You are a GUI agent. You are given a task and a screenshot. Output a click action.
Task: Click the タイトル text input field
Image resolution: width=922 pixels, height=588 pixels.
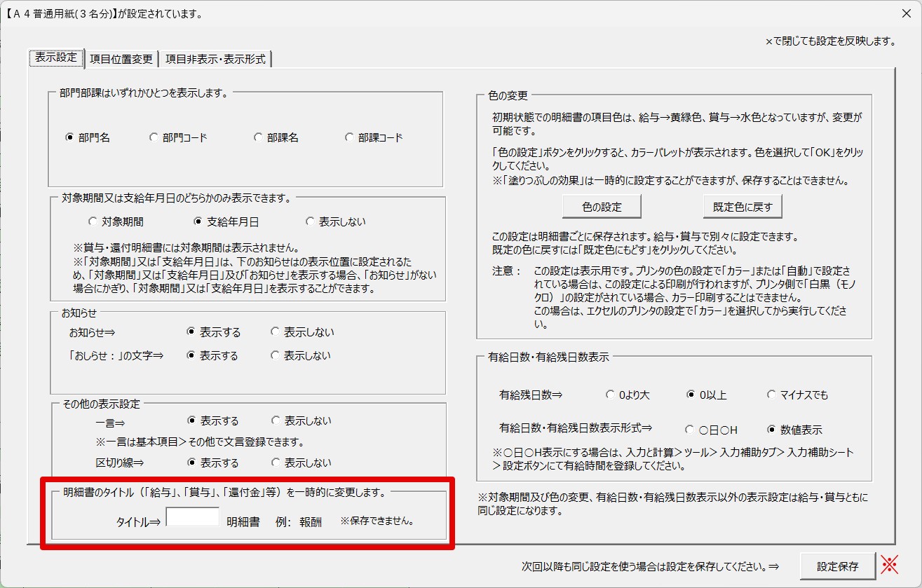[193, 517]
